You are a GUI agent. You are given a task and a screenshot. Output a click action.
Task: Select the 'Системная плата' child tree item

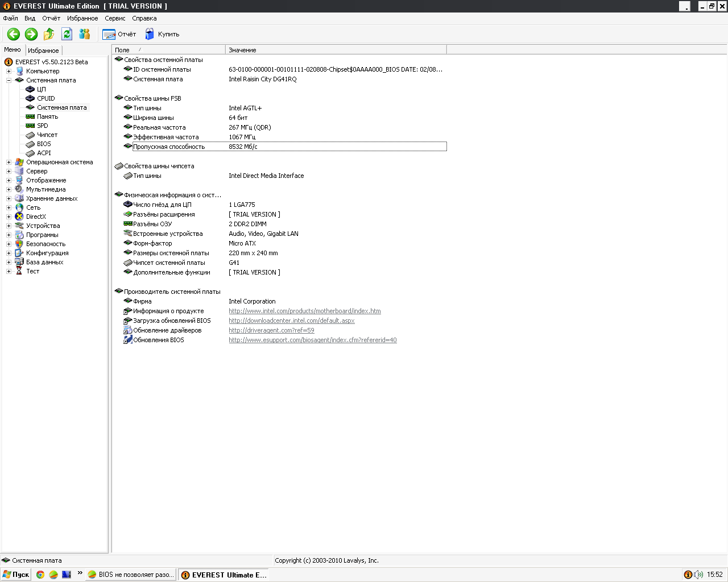[x=62, y=107]
